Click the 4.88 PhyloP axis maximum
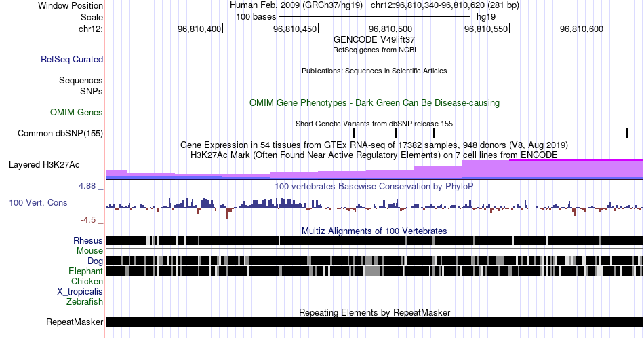Image resolution: width=644 pixels, height=338 pixels. [x=87, y=186]
